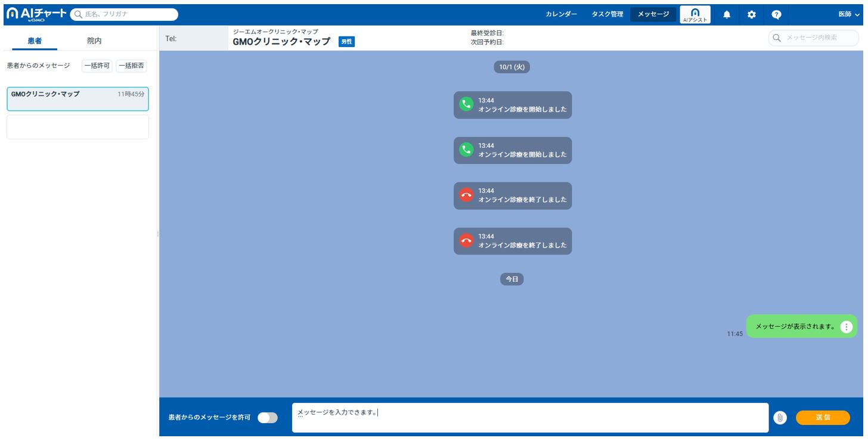Click the メッセージが表示されます。 bubble
Screen dimensions: 868x444
[801, 326]
